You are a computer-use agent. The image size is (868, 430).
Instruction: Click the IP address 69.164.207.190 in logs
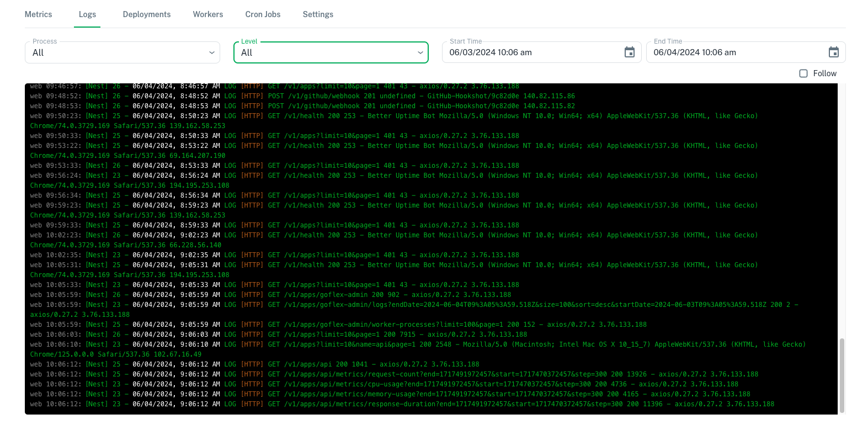tap(198, 156)
